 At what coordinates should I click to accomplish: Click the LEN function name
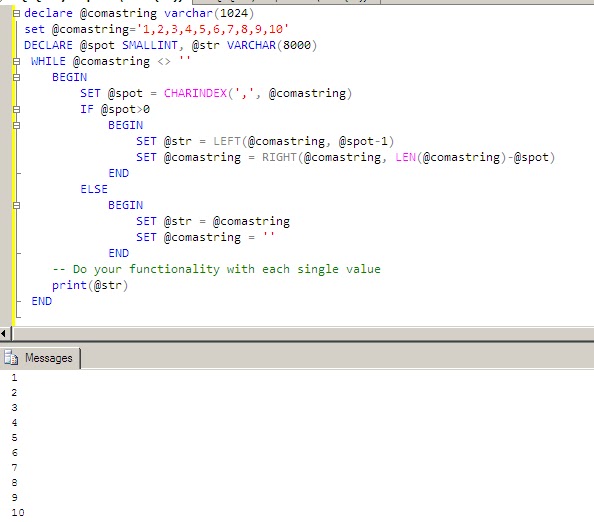point(405,157)
